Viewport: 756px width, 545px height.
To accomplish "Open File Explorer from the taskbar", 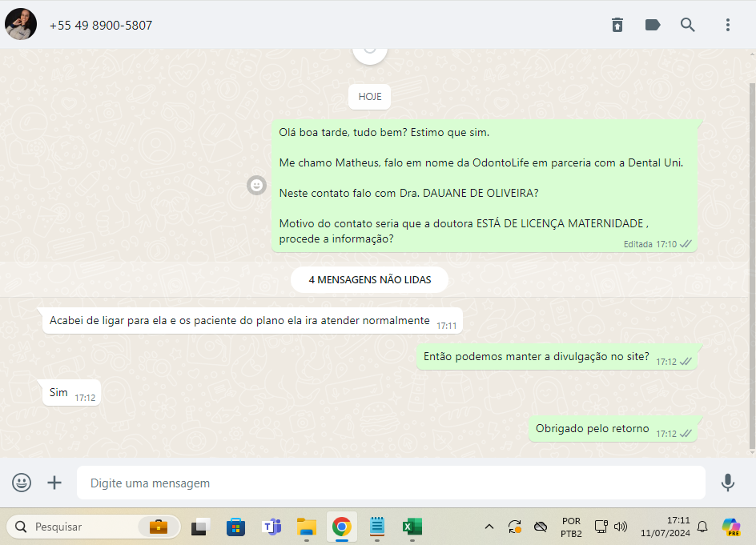I will tap(307, 527).
